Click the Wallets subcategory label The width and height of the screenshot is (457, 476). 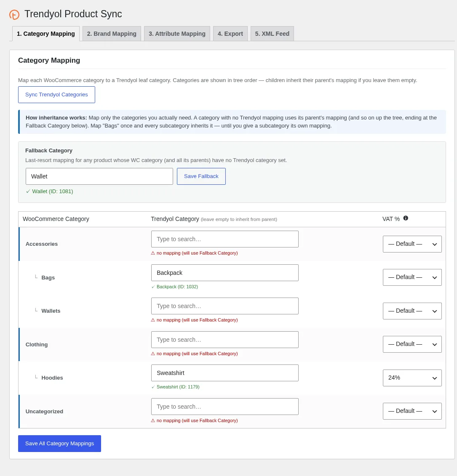[x=51, y=311]
